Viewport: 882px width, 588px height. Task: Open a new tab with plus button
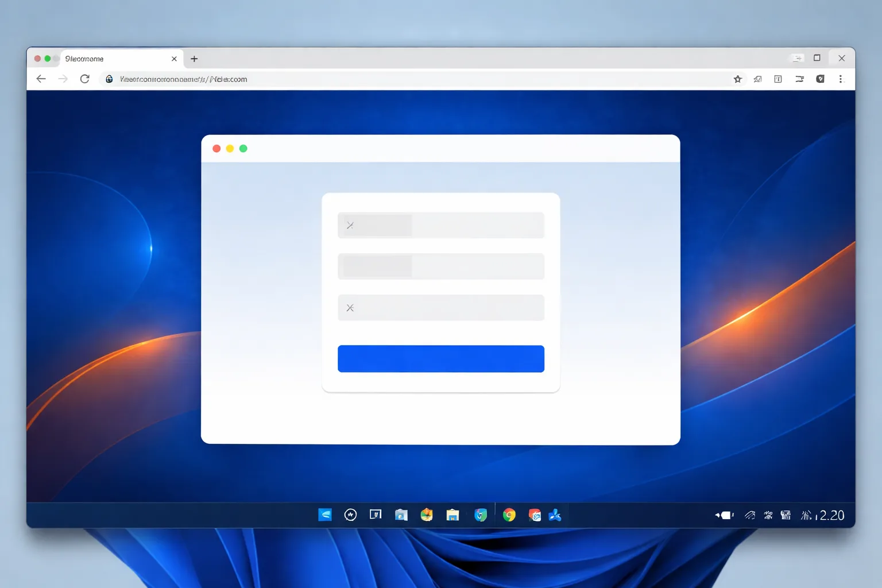click(194, 59)
